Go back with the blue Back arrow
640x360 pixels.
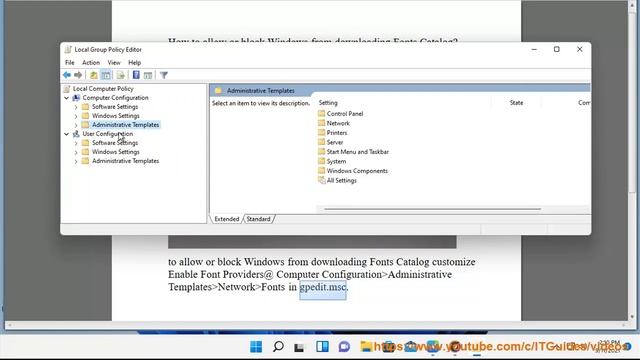(x=67, y=75)
